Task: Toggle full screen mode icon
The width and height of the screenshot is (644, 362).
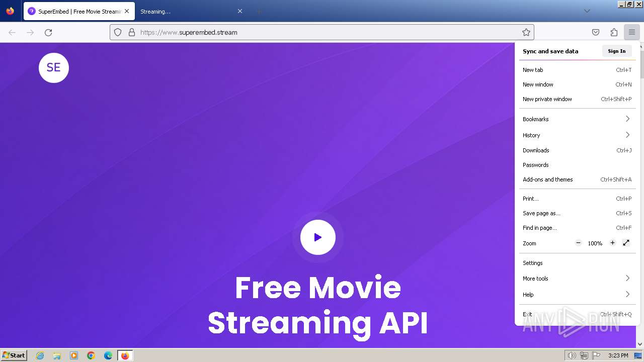Action: point(626,243)
